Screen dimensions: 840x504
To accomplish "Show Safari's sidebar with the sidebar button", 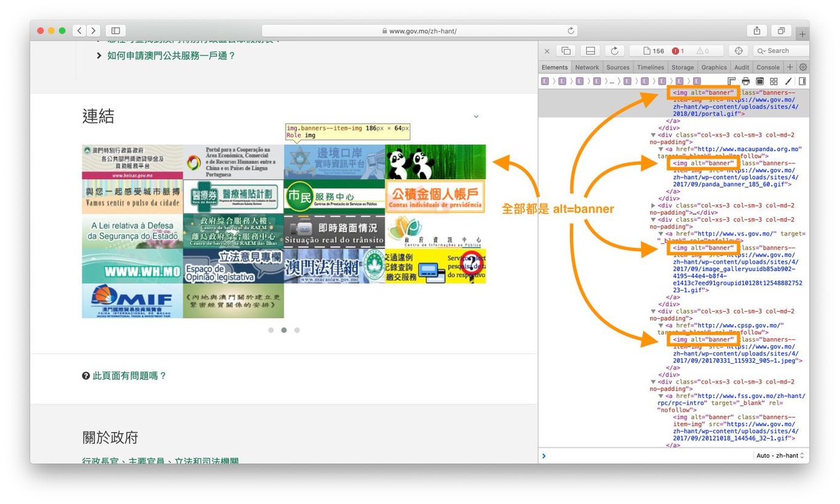I will (x=115, y=30).
